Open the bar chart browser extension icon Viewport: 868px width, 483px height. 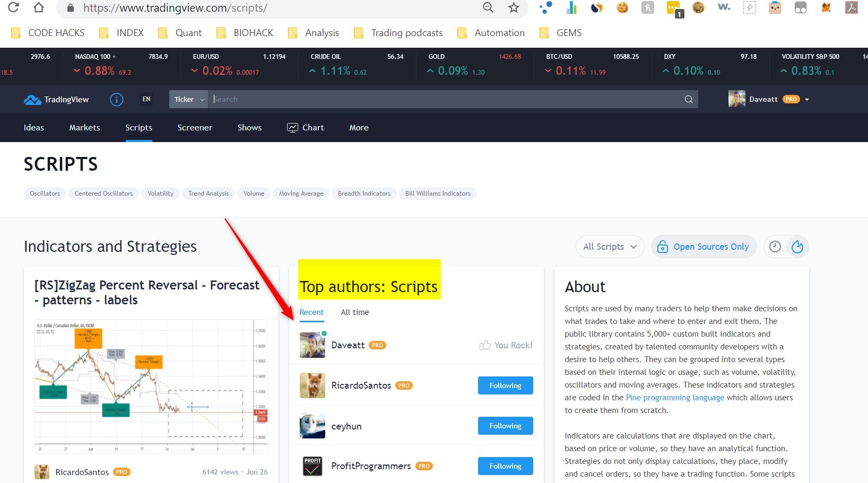571,7
